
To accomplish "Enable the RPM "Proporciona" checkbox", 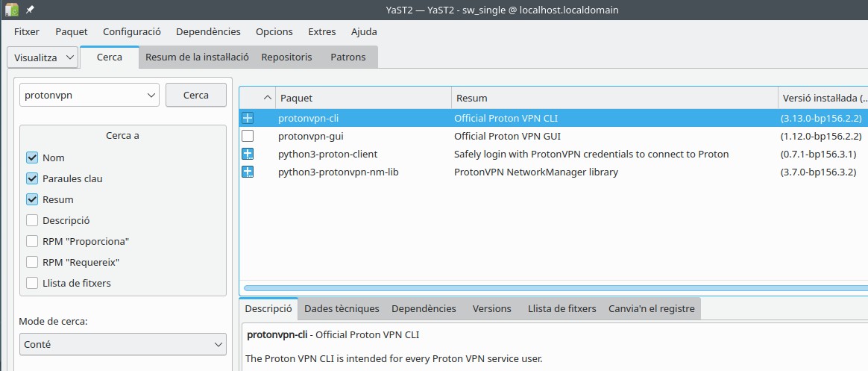I will tap(32, 241).
